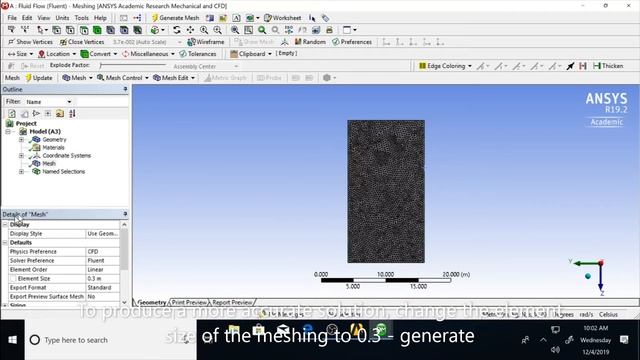Image resolution: width=640 pixels, height=360 pixels.
Task: Expand the Named Selections tree node
Action: tap(21, 171)
